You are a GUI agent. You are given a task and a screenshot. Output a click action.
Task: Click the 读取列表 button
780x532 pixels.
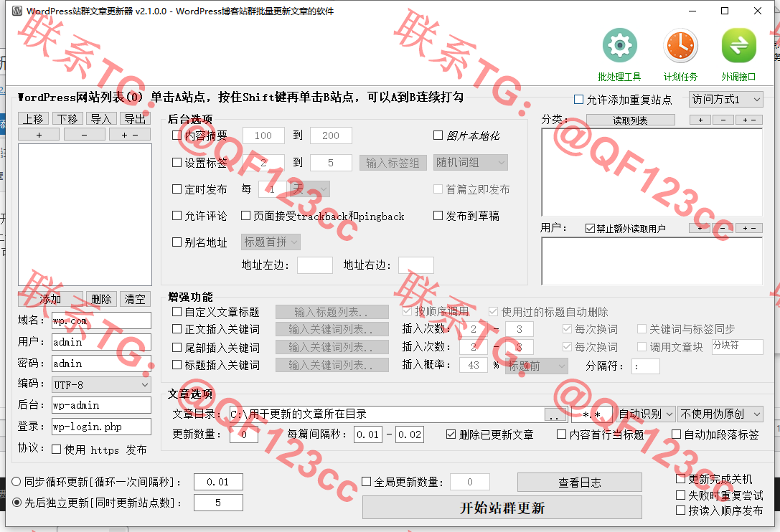tap(630, 120)
